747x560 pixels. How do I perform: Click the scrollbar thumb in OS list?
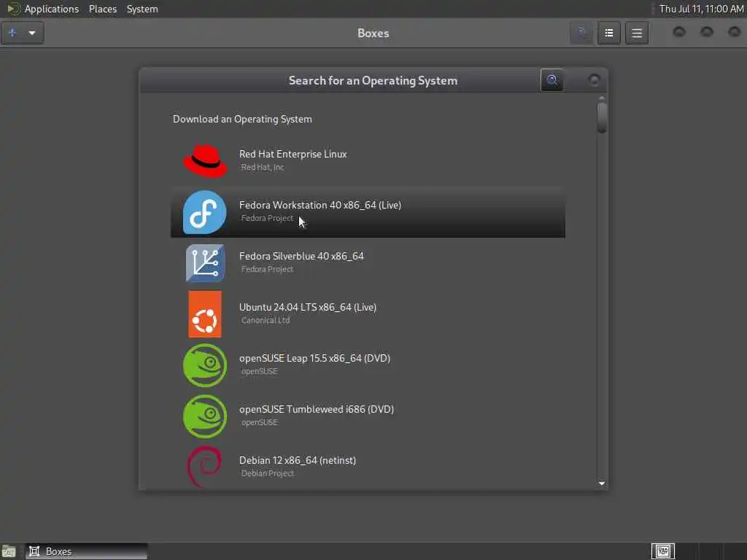click(602, 117)
